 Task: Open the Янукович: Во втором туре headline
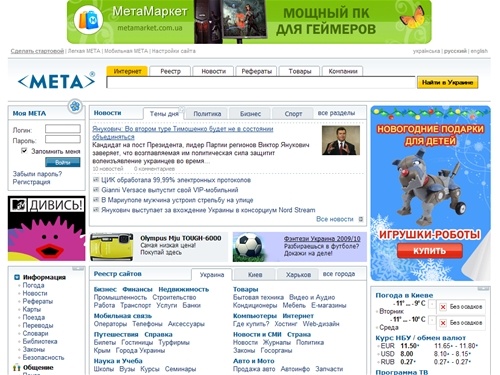pos(183,133)
